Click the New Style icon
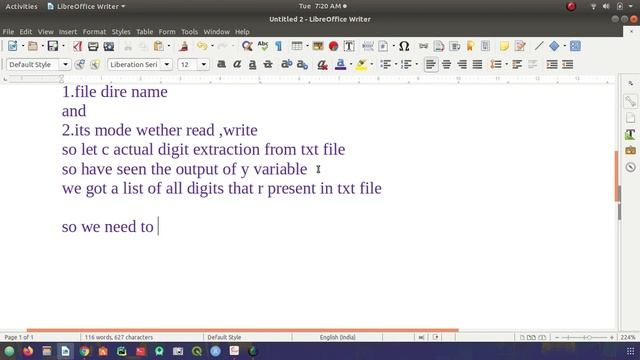 click(95, 64)
